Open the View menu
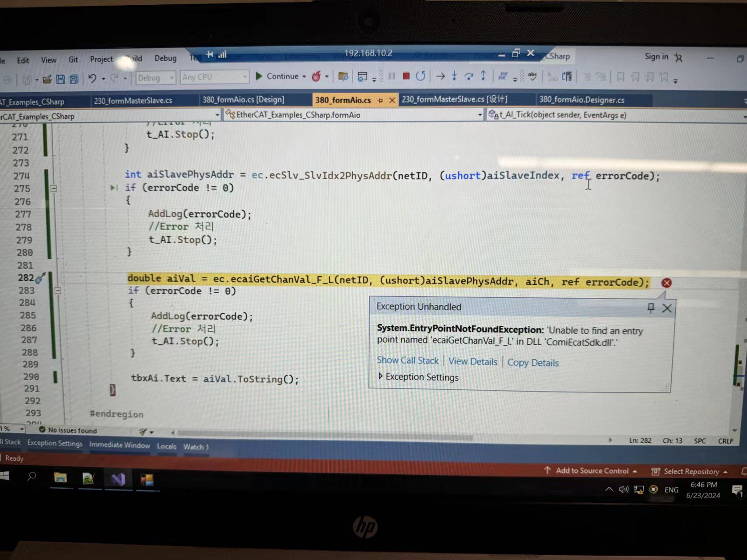Image resolution: width=747 pixels, height=560 pixels. (x=49, y=60)
